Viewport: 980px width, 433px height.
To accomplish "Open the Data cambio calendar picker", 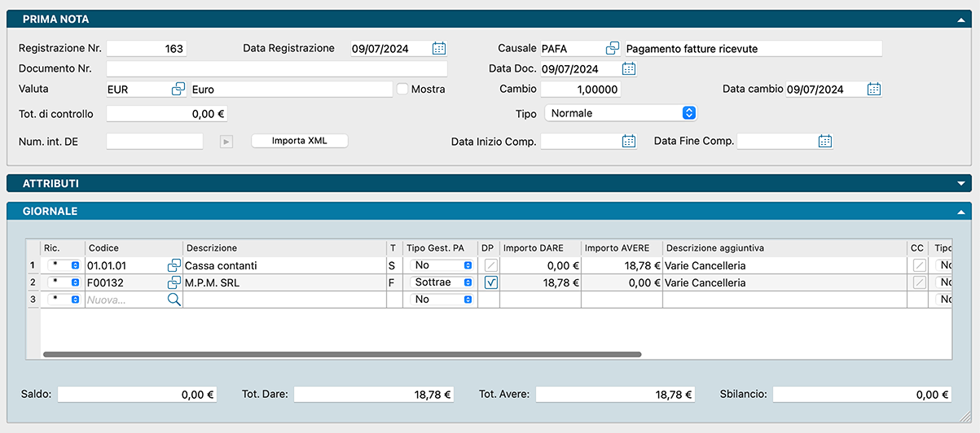I will coord(874,90).
